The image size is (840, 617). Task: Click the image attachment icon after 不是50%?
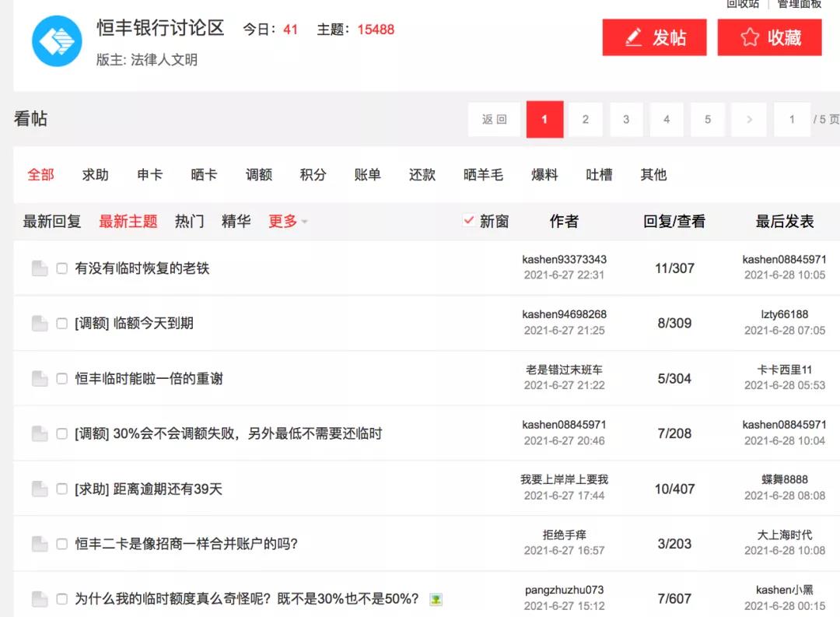[x=436, y=599]
